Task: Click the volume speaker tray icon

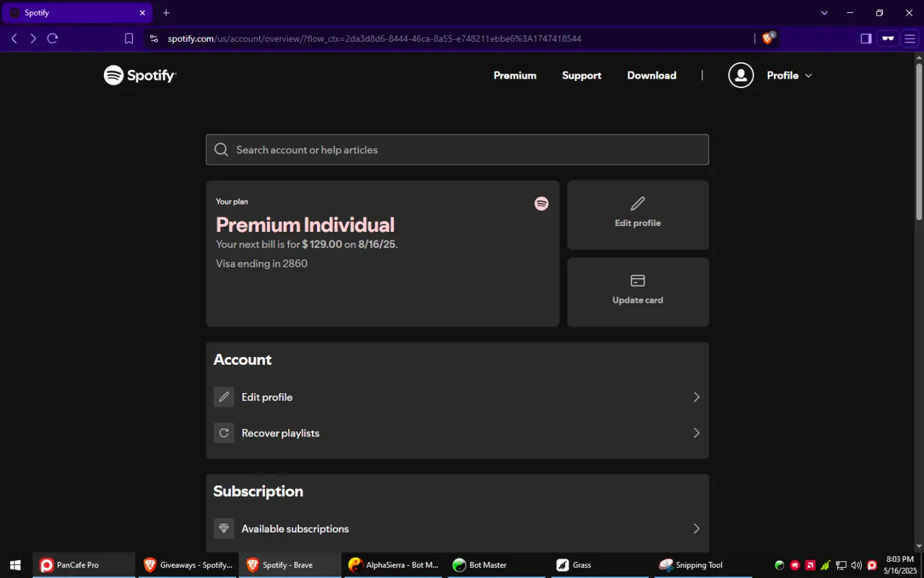Action: tap(856, 565)
